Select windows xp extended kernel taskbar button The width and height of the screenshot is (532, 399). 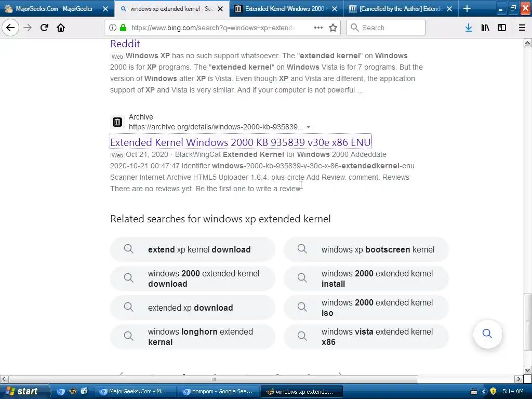pyautogui.click(x=302, y=392)
